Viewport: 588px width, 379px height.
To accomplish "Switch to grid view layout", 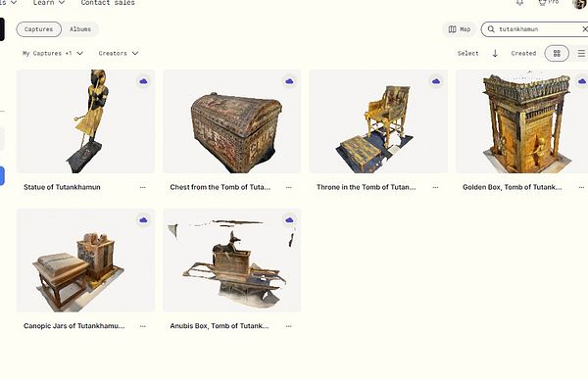I will tap(557, 53).
